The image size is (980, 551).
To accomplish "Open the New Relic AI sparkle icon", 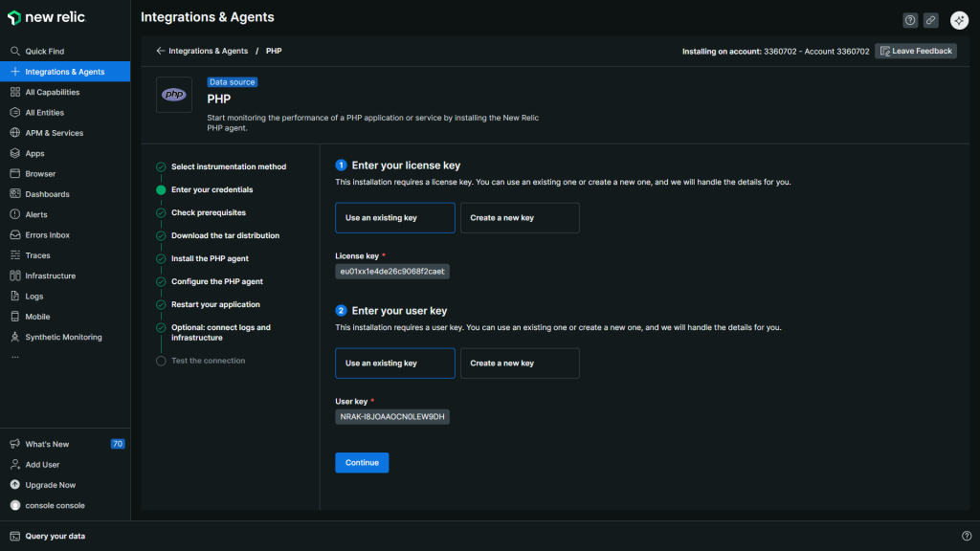I will pyautogui.click(x=959, y=20).
